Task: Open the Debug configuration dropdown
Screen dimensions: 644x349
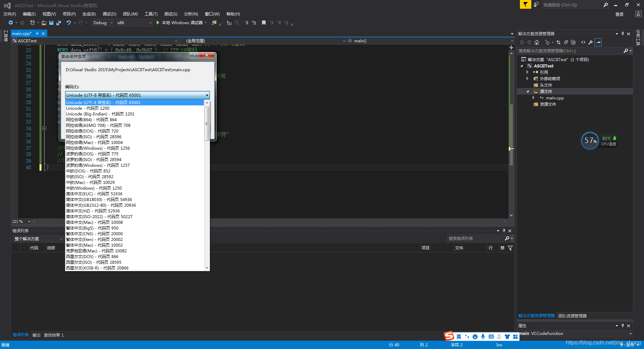Action: [103, 23]
